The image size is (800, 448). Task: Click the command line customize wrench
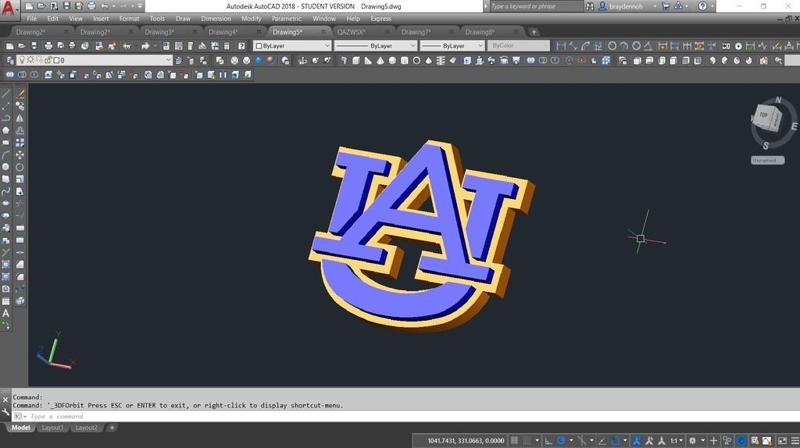(5, 412)
